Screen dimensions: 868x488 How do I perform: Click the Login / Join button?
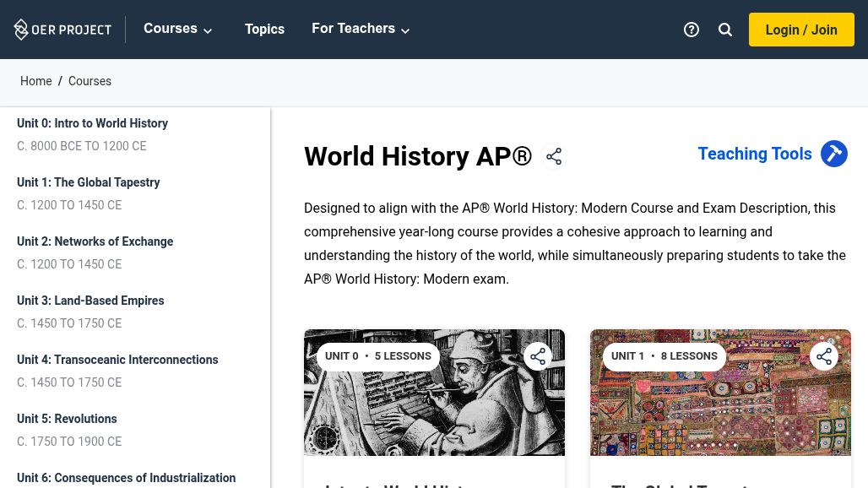[801, 30]
